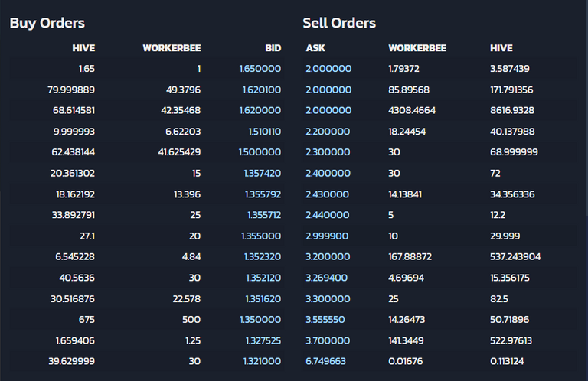Select ask price 2.300000
Viewport: 588px width, 381px height.
pos(328,152)
